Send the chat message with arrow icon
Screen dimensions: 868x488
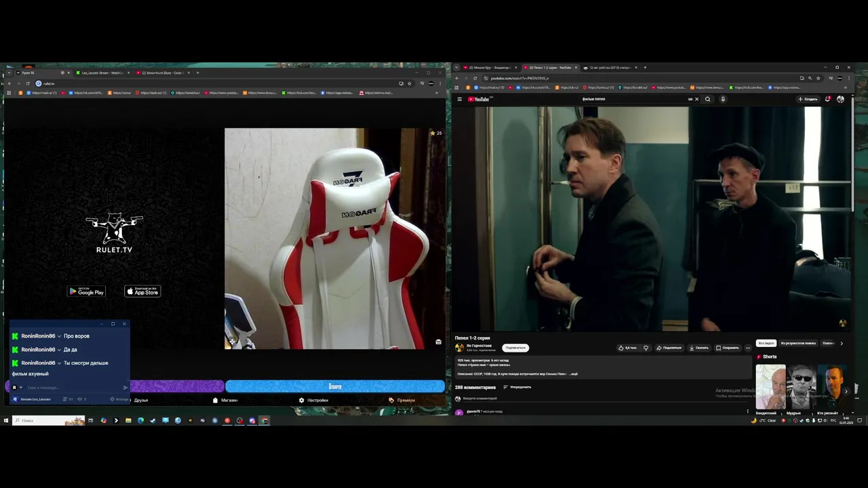(125, 388)
